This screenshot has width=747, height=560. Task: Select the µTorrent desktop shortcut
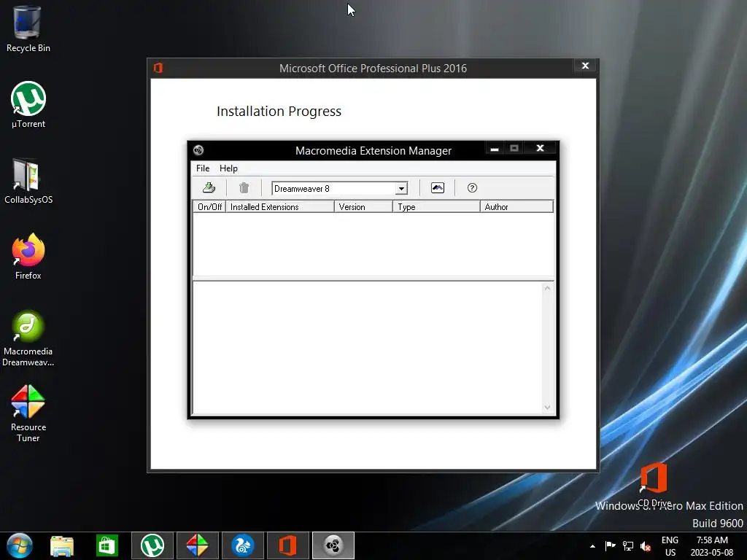28,105
